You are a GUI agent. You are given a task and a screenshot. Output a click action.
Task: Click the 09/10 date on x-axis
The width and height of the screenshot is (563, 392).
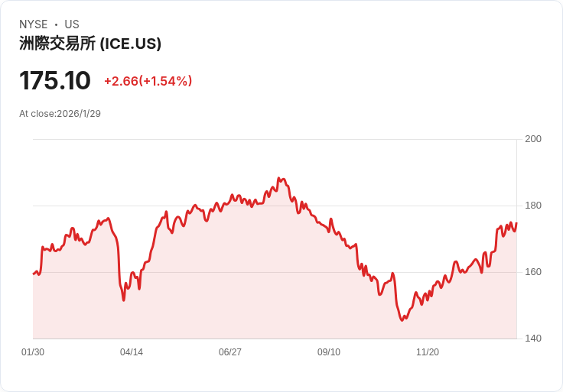[x=329, y=352]
